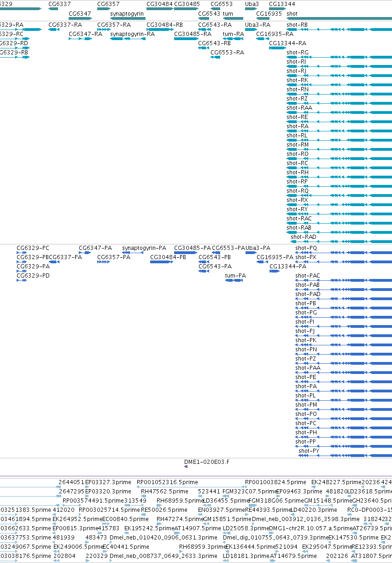Viewport: 392px width, 563px height.
Task: Click the DME1-020E03.F feature label
Action: point(207,461)
